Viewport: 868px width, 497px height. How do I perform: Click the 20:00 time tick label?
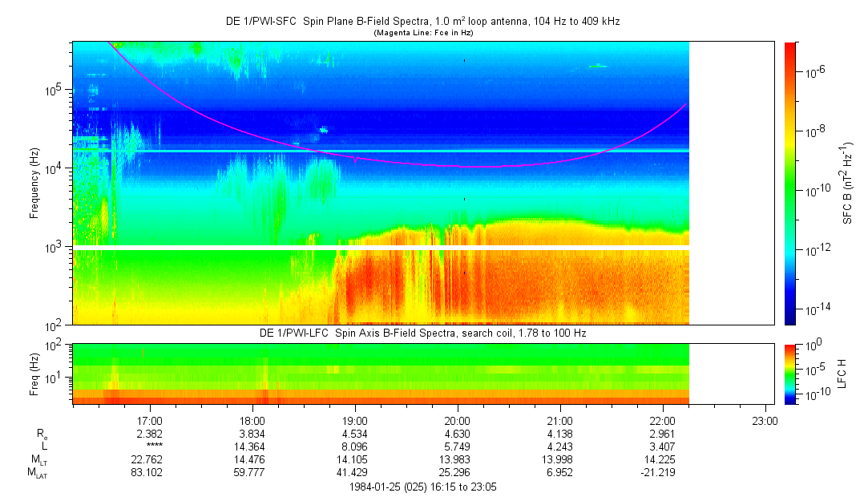458,420
